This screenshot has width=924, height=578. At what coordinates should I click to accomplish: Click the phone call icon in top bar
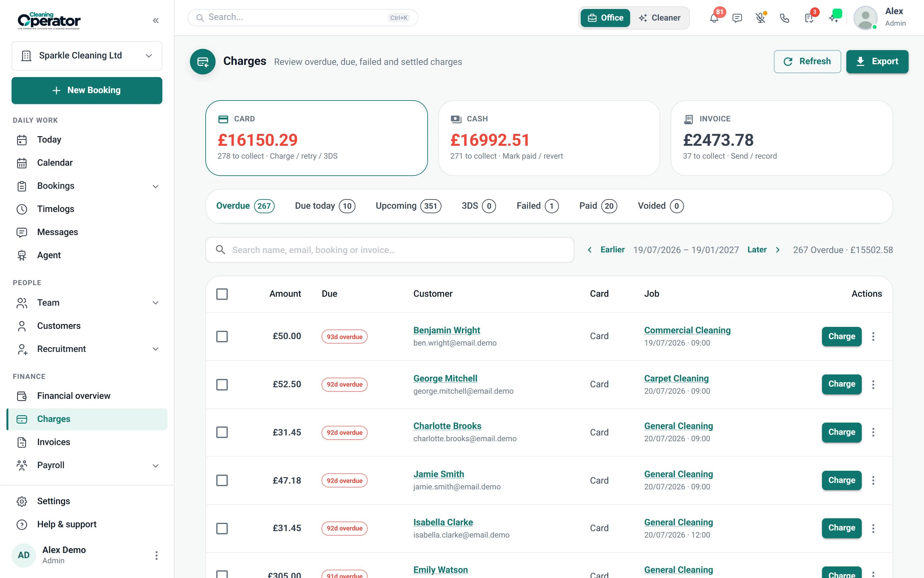784,18
